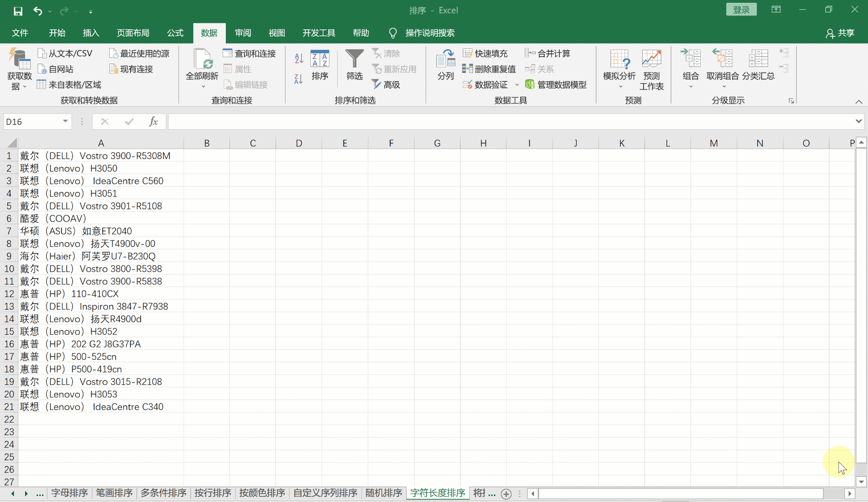Sort descending Z to A

pos(299,79)
